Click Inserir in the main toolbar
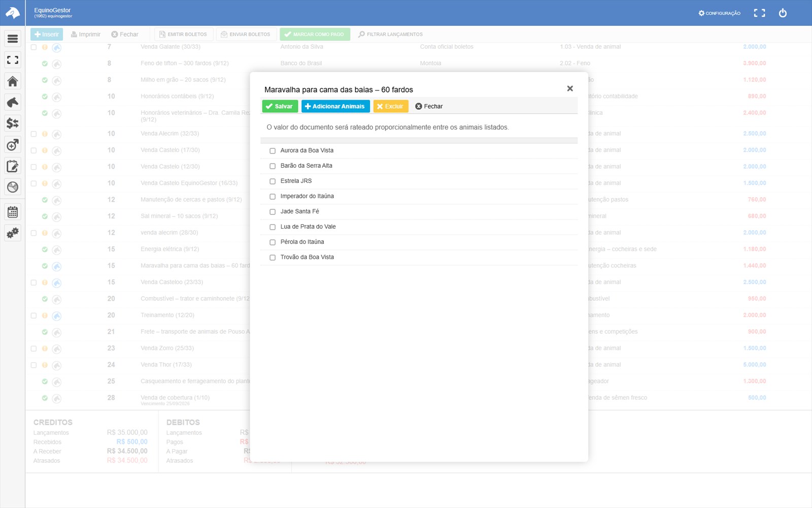 [x=47, y=34]
